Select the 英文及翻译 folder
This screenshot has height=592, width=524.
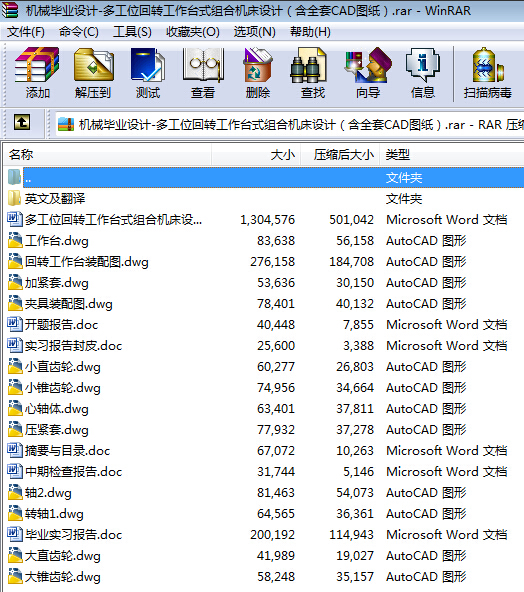55,199
